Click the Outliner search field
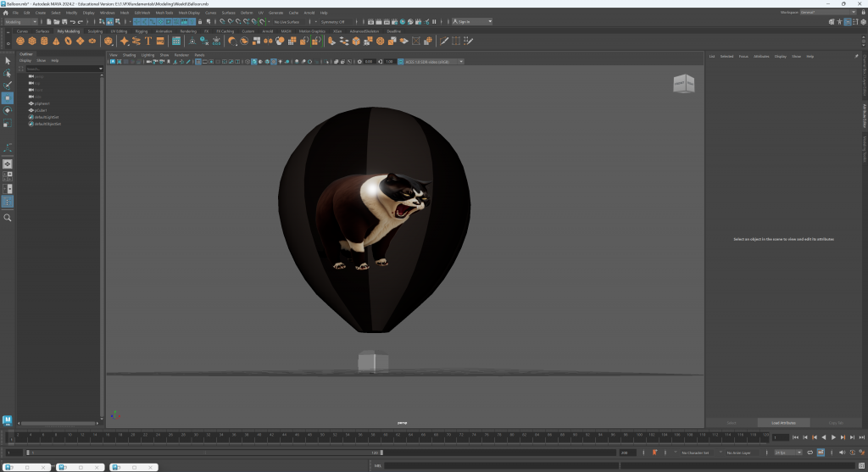This screenshot has height=472, width=868. 62,69
